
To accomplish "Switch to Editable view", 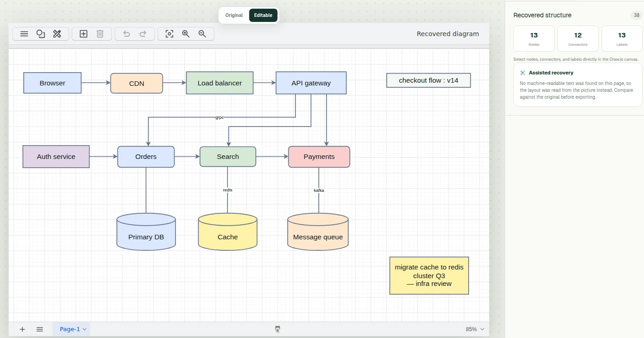I will click(x=263, y=15).
